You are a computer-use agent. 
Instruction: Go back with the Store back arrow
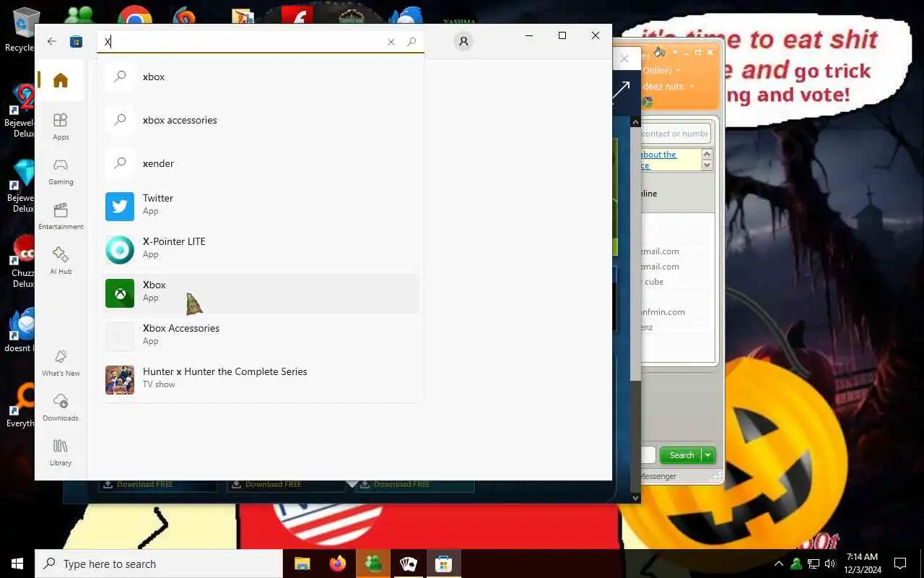pyautogui.click(x=52, y=42)
